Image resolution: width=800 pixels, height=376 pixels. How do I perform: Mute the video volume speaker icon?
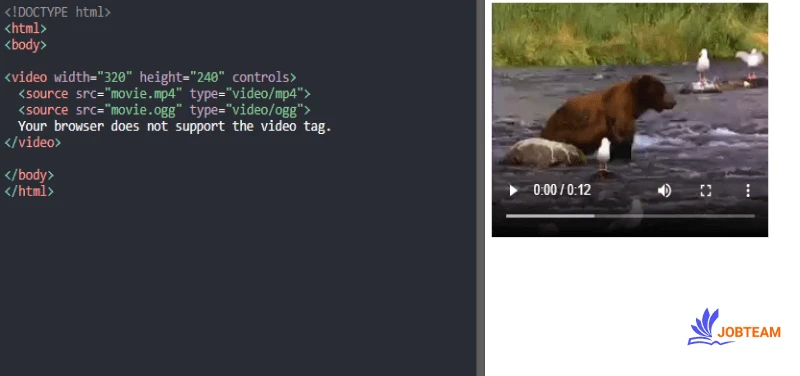[x=664, y=191]
